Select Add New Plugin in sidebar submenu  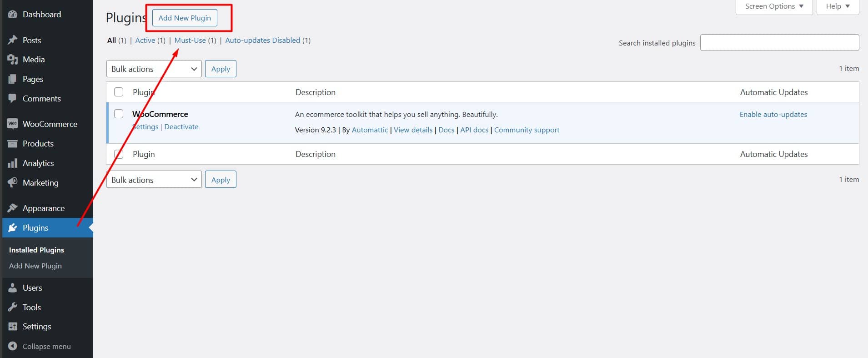tap(35, 266)
